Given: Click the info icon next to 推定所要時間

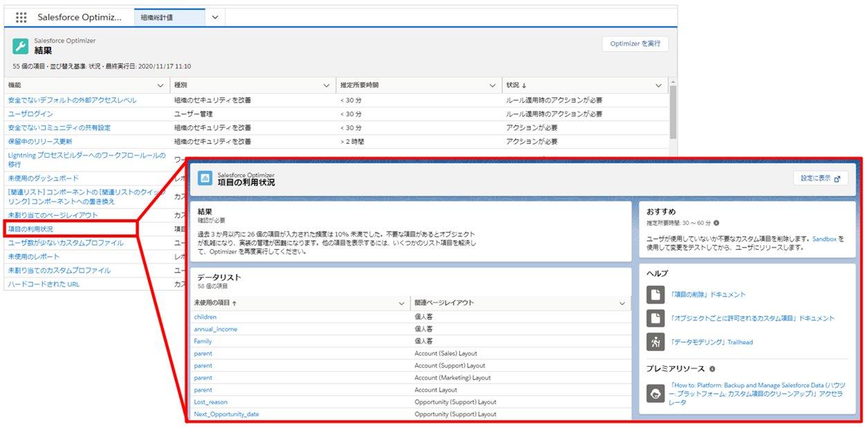Looking at the screenshot, I should [x=716, y=223].
